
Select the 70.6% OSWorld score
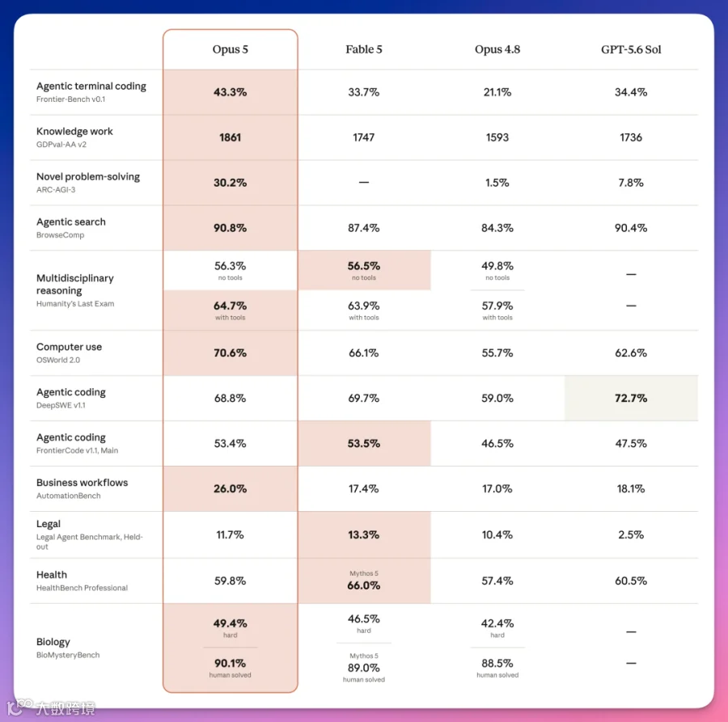pyautogui.click(x=231, y=353)
